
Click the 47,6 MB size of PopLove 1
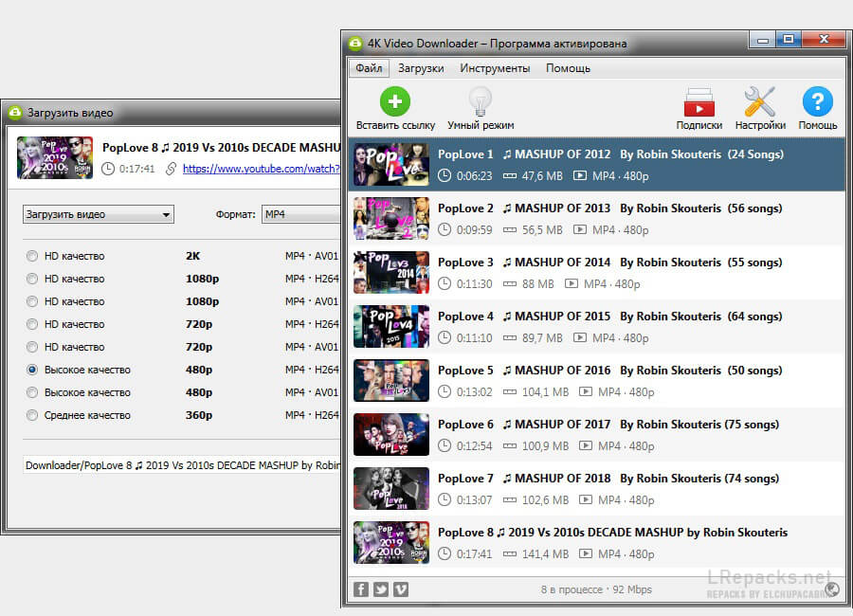(542, 175)
